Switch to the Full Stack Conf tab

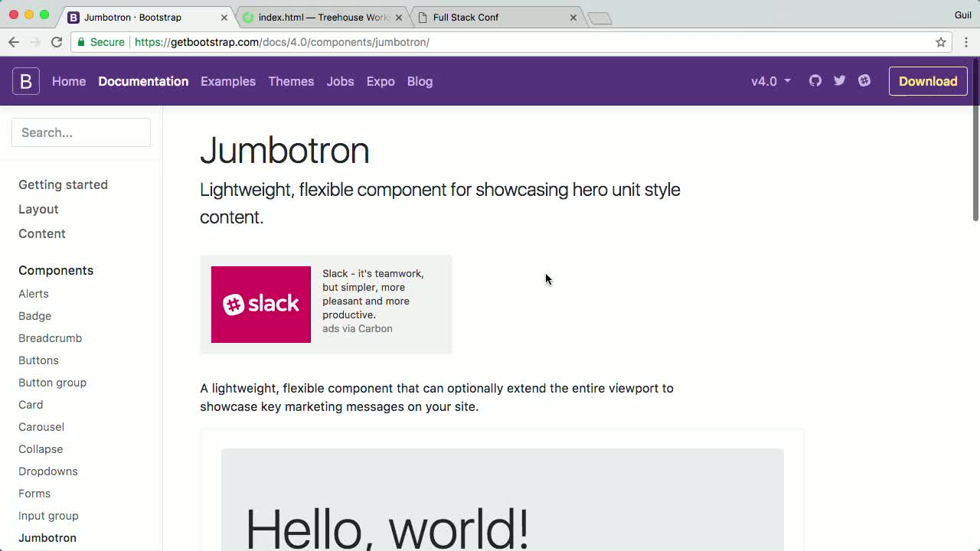pyautogui.click(x=498, y=18)
